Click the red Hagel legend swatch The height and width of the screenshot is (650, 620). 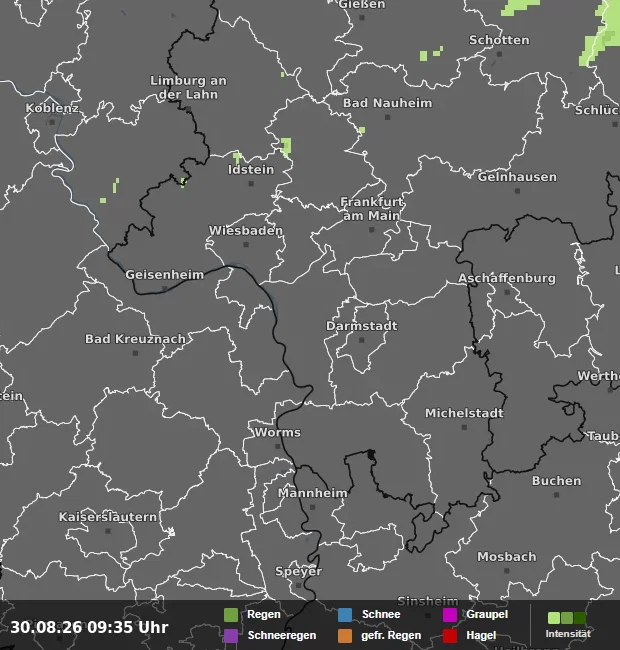tap(450, 636)
